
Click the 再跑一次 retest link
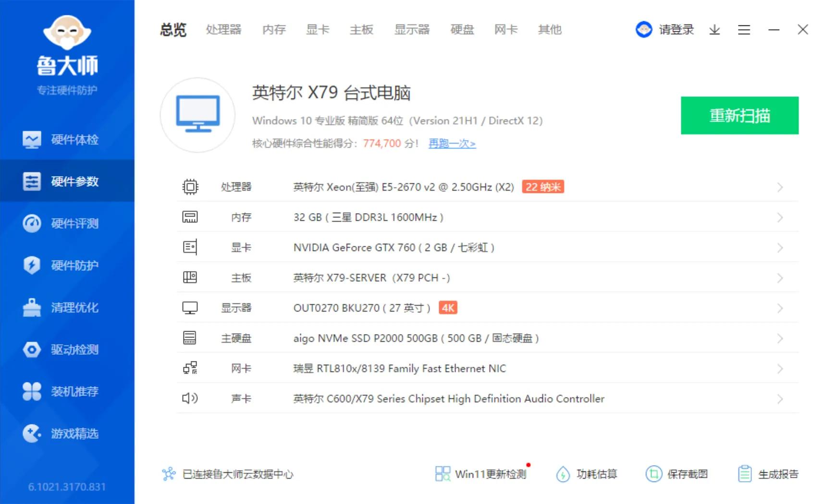pyautogui.click(x=451, y=144)
